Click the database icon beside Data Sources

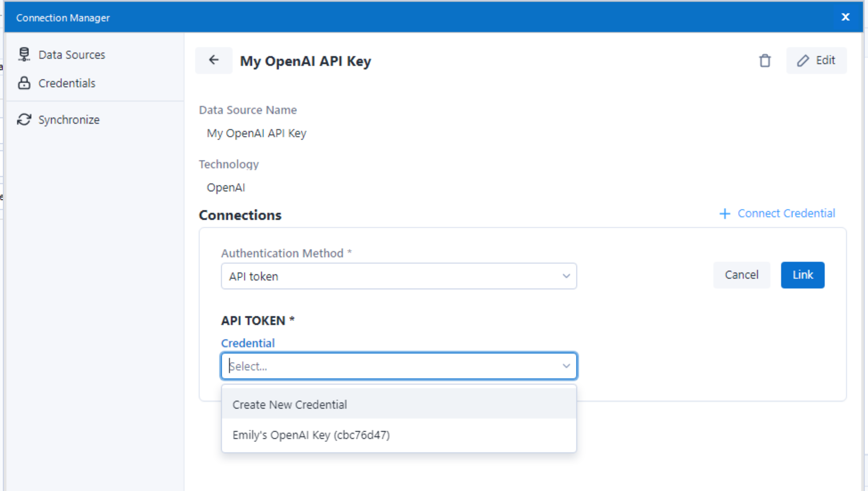[x=24, y=54]
